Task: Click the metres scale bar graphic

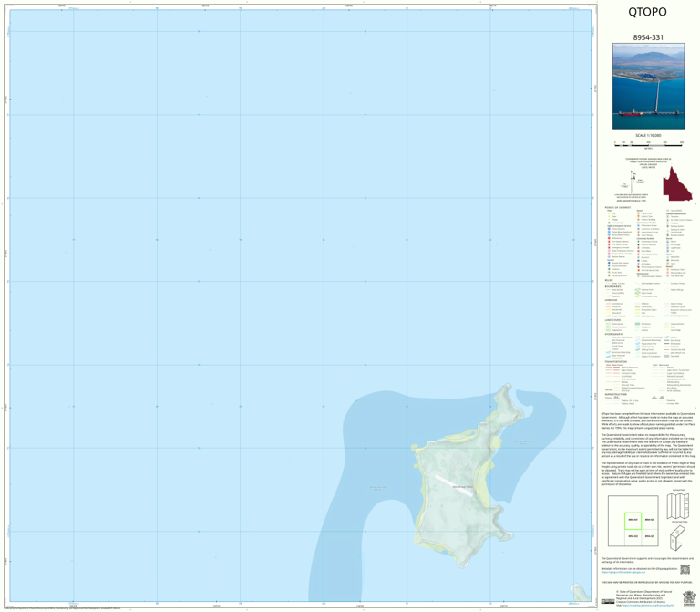Action: tap(648, 144)
